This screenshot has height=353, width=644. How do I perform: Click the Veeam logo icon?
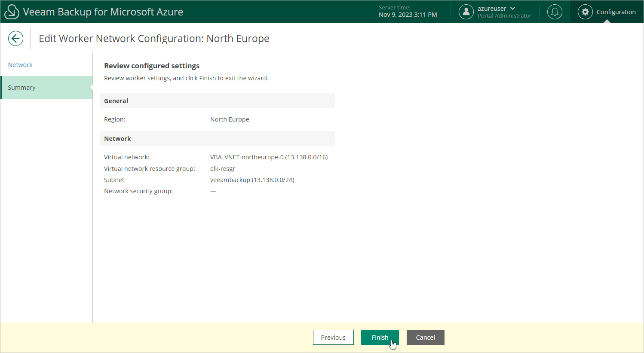pos(12,12)
